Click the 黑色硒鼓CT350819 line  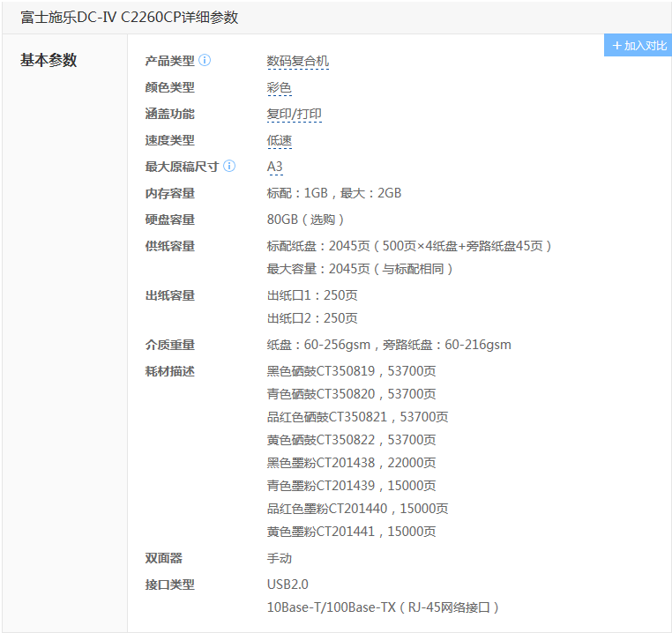click(351, 371)
